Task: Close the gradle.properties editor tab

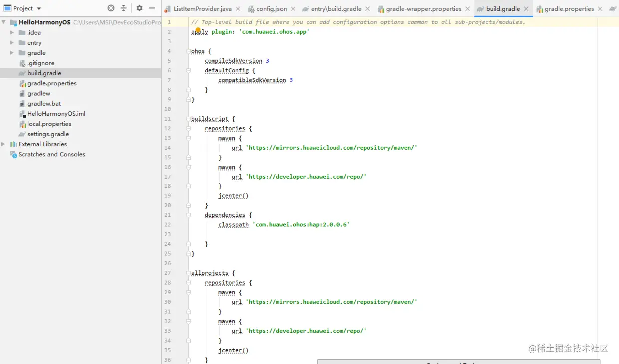Action: 600,9
